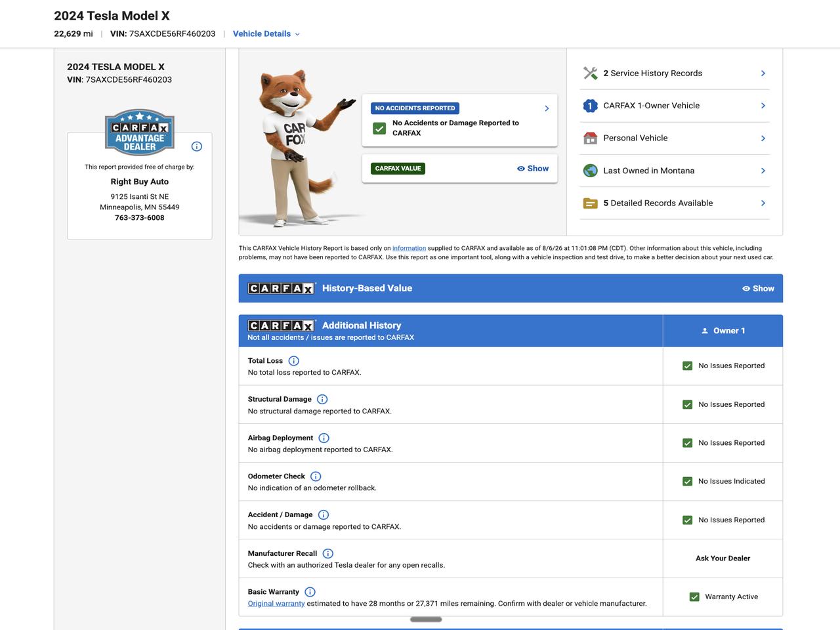Click the 9125 Isanti St NE address
This screenshot has width=840, height=630.
coord(140,197)
